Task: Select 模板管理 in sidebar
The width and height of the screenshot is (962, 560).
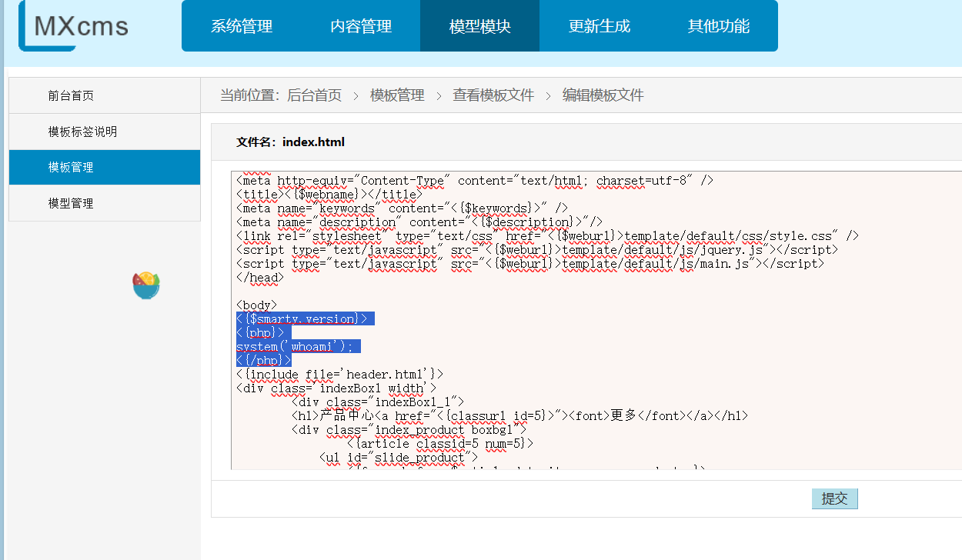Action: tap(105, 168)
